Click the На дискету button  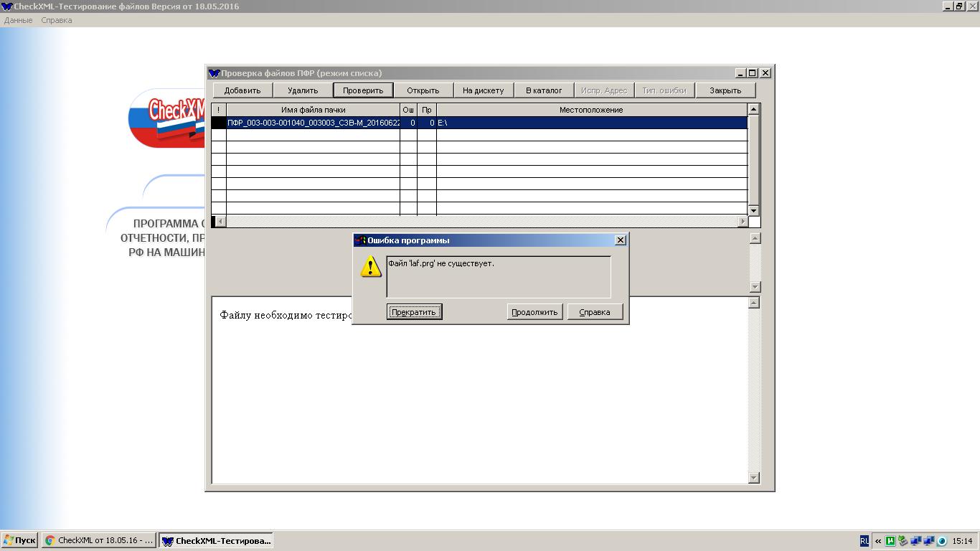point(483,90)
